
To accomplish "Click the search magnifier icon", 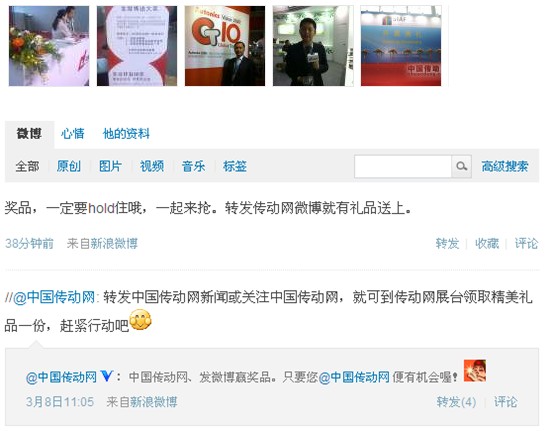I will (x=461, y=166).
